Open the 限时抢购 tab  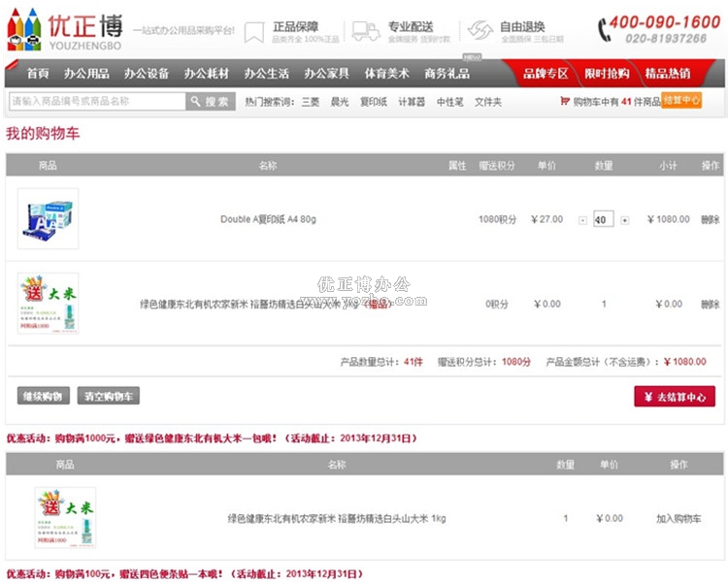(607, 74)
